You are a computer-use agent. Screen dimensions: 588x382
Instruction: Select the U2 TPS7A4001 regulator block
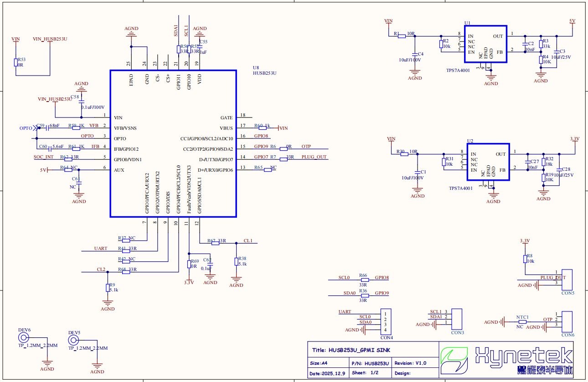point(488,162)
